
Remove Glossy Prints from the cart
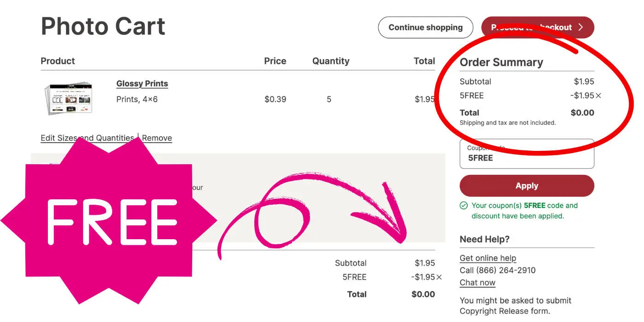pos(157,138)
